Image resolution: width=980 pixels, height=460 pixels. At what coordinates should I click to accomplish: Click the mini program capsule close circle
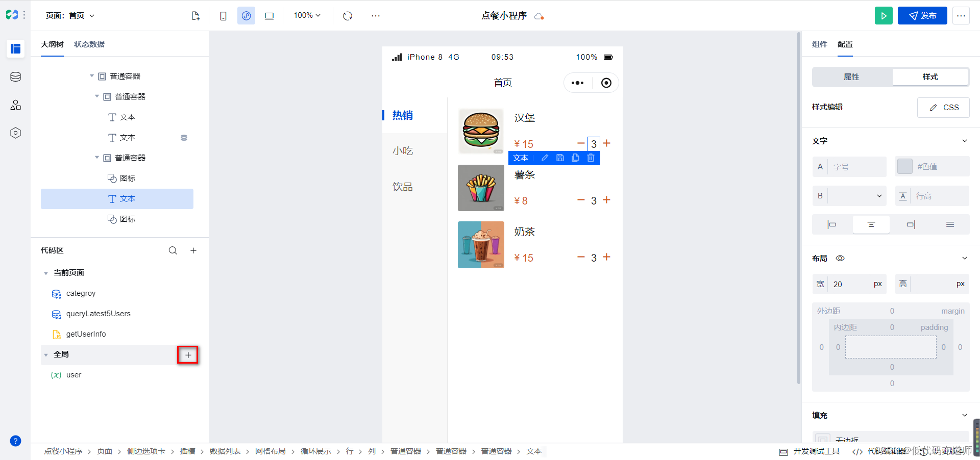(x=606, y=83)
